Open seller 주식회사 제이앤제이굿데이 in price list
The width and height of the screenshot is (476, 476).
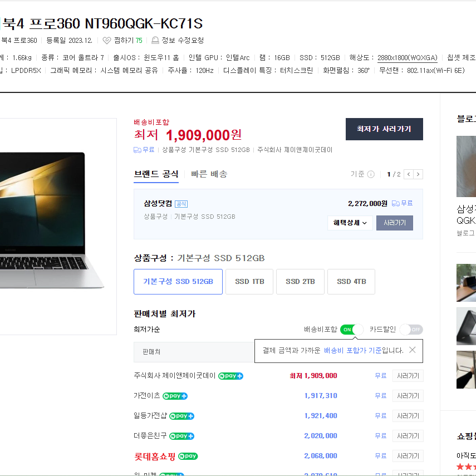(x=175, y=376)
